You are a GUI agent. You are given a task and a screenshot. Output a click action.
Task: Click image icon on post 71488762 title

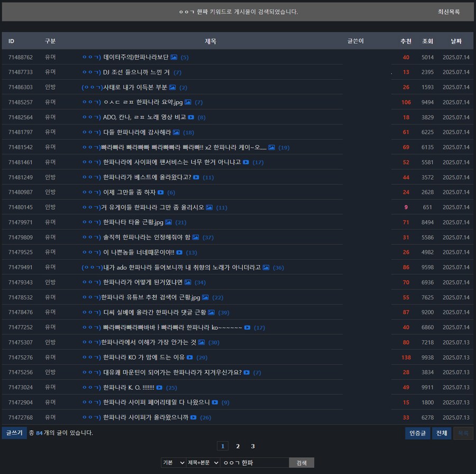click(x=173, y=57)
